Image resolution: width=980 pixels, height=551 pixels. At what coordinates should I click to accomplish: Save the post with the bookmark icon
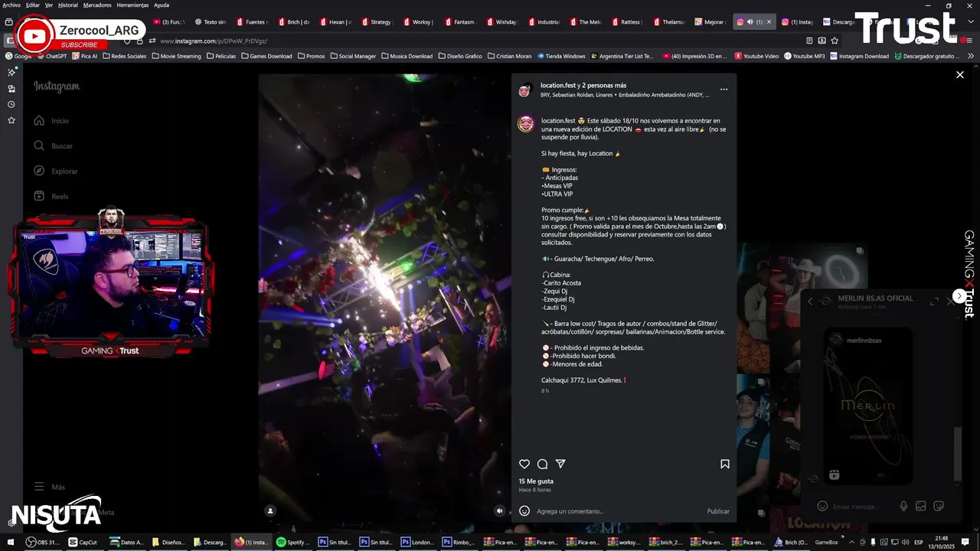tap(724, 464)
